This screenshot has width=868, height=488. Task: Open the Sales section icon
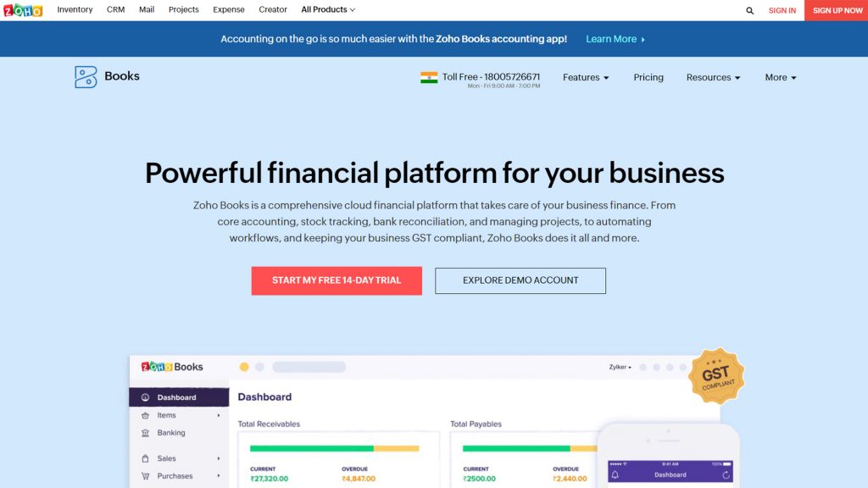tap(147, 457)
